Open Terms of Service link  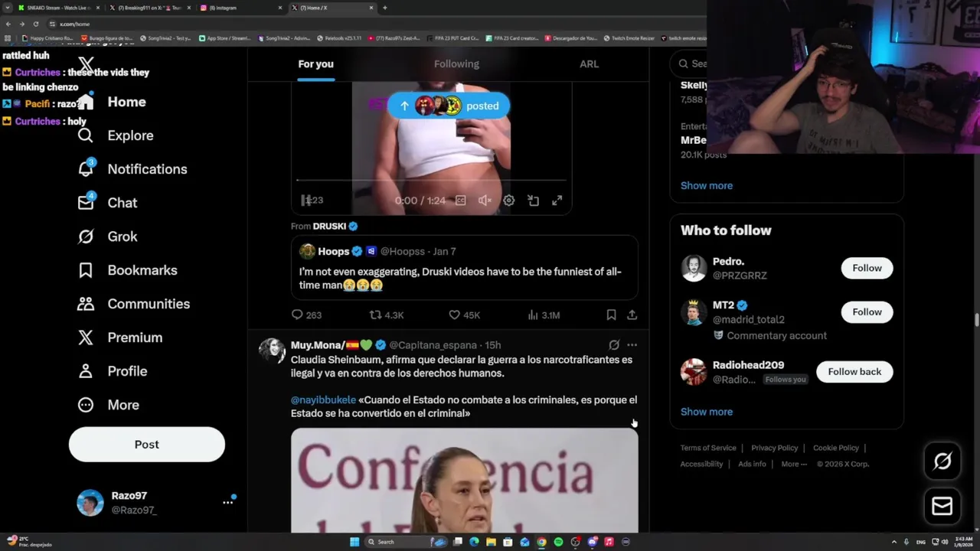click(708, 448)
